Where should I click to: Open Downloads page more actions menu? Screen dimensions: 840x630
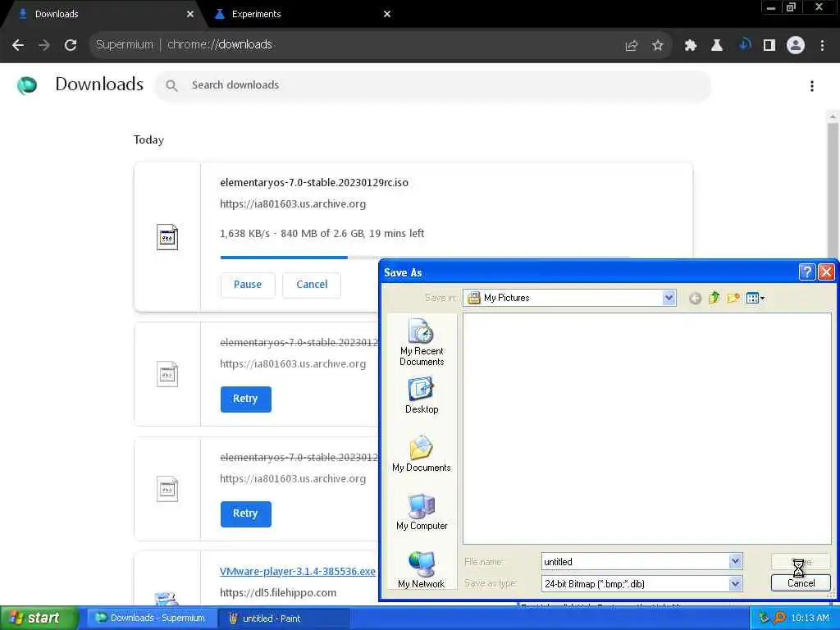pos(812,85)
